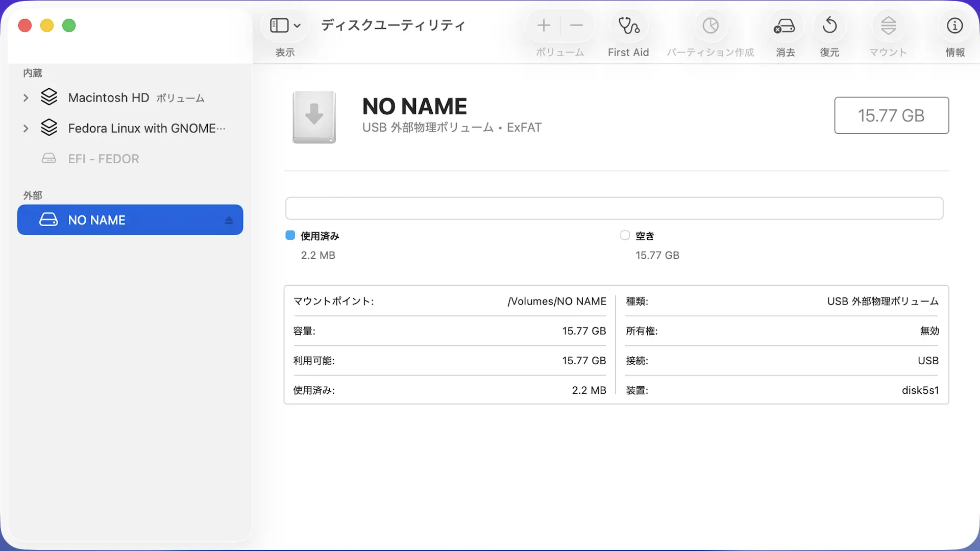Click the NO NAME drive image thumbnail
The height and width of the screenshot is (551, 980).
pos(314,117)
